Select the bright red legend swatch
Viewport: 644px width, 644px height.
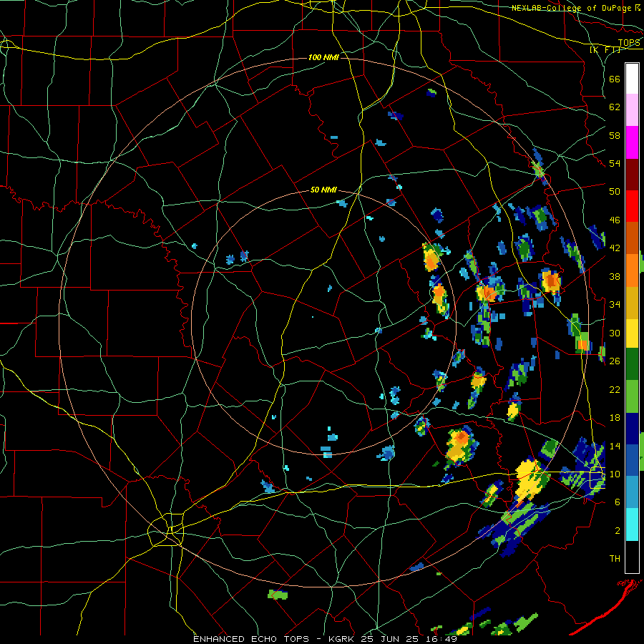pos(632,206)
